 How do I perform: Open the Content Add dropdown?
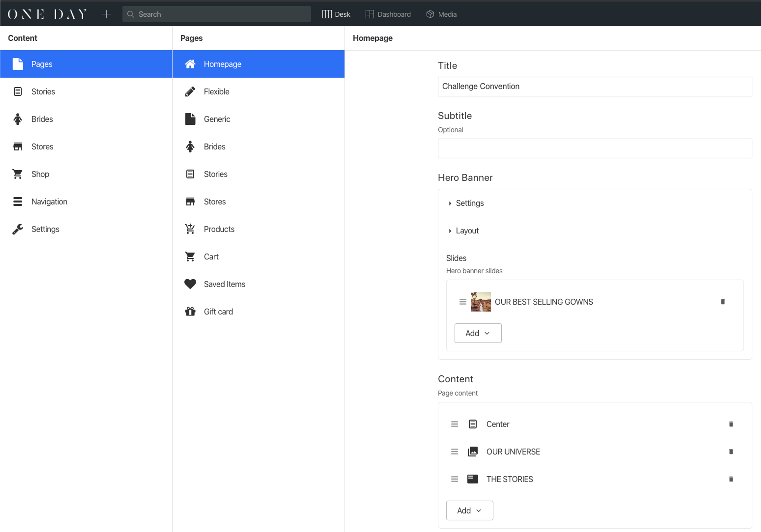coord(469,510)
